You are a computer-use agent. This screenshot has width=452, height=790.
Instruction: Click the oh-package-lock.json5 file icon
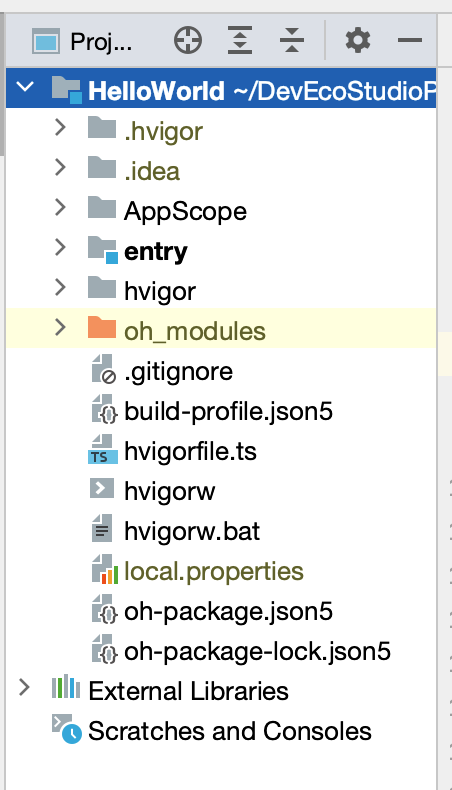104,649
